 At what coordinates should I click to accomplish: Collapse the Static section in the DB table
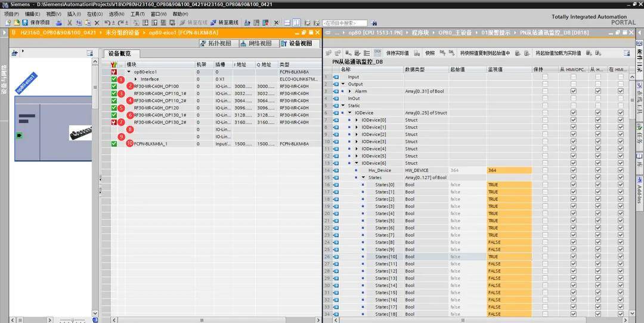[343, 106]
